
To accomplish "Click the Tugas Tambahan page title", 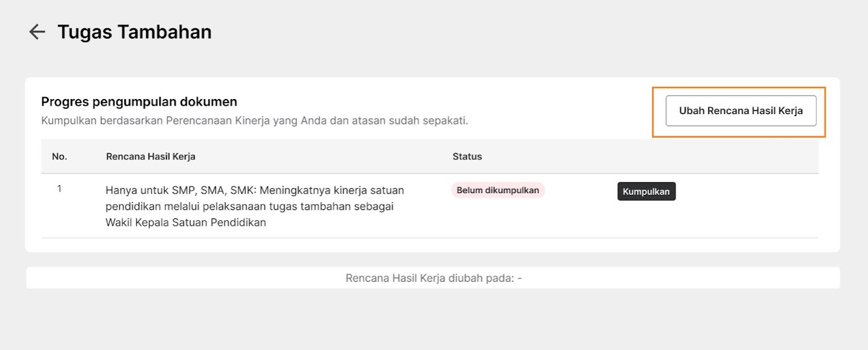I will [x=135, y=32].
